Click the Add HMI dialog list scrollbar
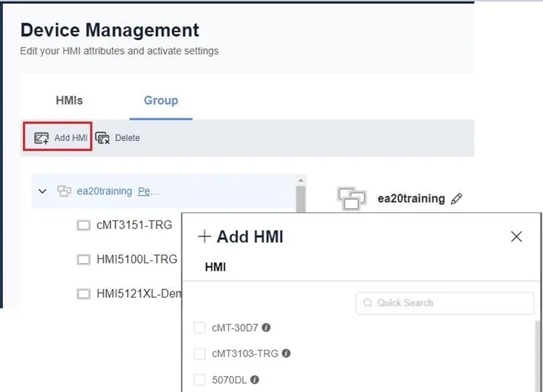543x392 pixels. [x=537, y=356]
